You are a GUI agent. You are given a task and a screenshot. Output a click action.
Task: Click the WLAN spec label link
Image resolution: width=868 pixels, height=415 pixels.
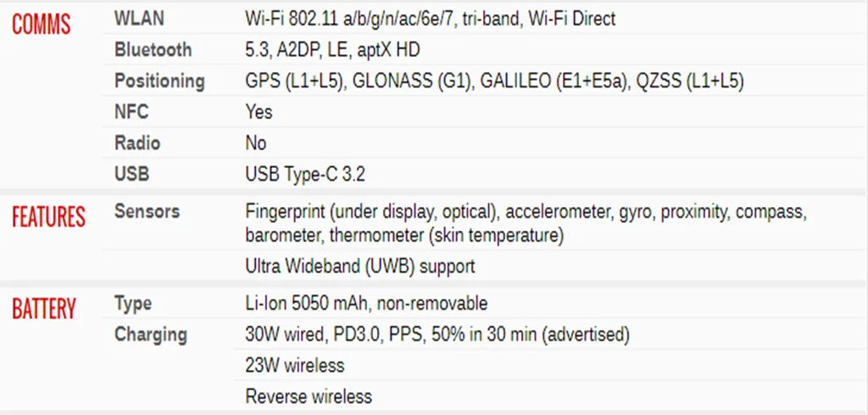click(139, 19)
